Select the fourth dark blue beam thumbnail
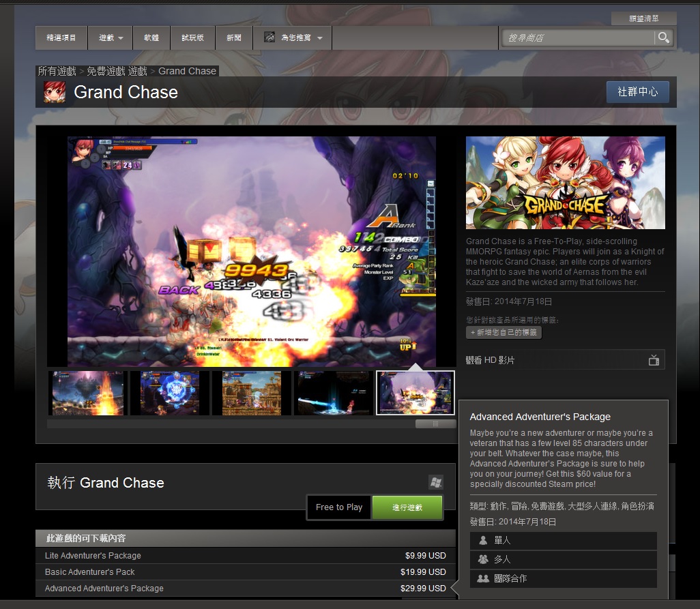 [334, 393]
